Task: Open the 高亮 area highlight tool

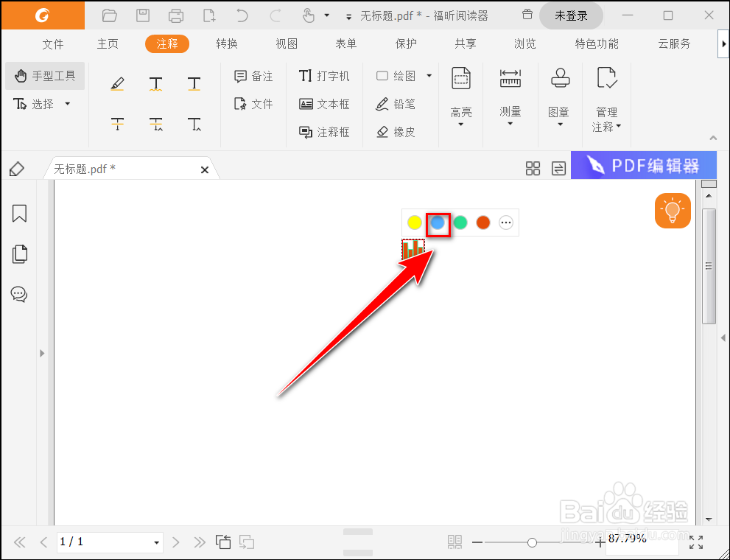Action: point(461,97)
